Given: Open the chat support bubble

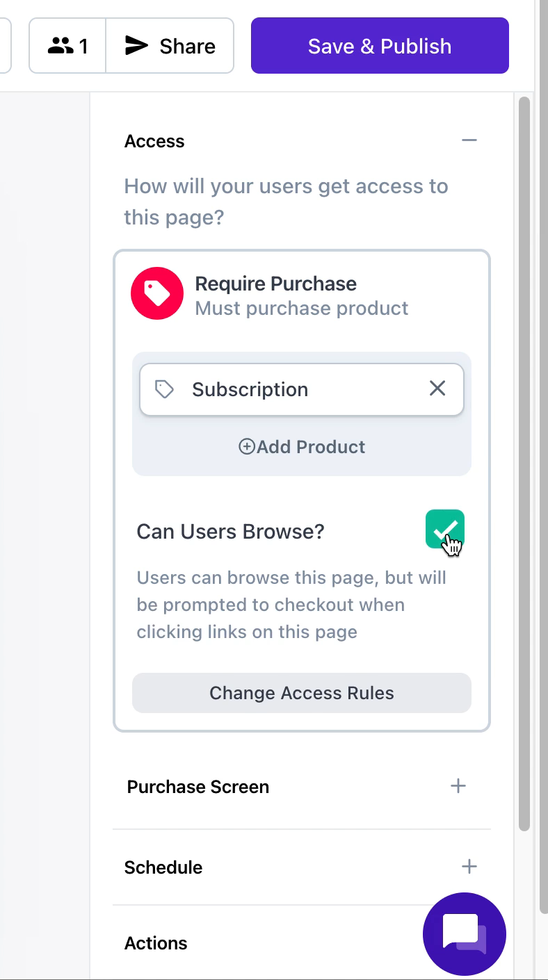Looking at the screenshot, I should (465, 934).
